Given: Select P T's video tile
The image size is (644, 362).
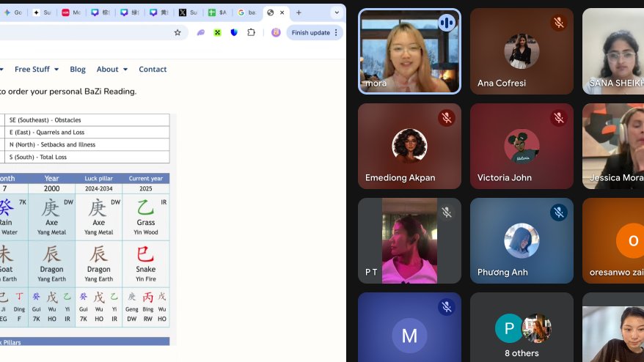Looking at the screenshot, I should [x=409, y=240].
